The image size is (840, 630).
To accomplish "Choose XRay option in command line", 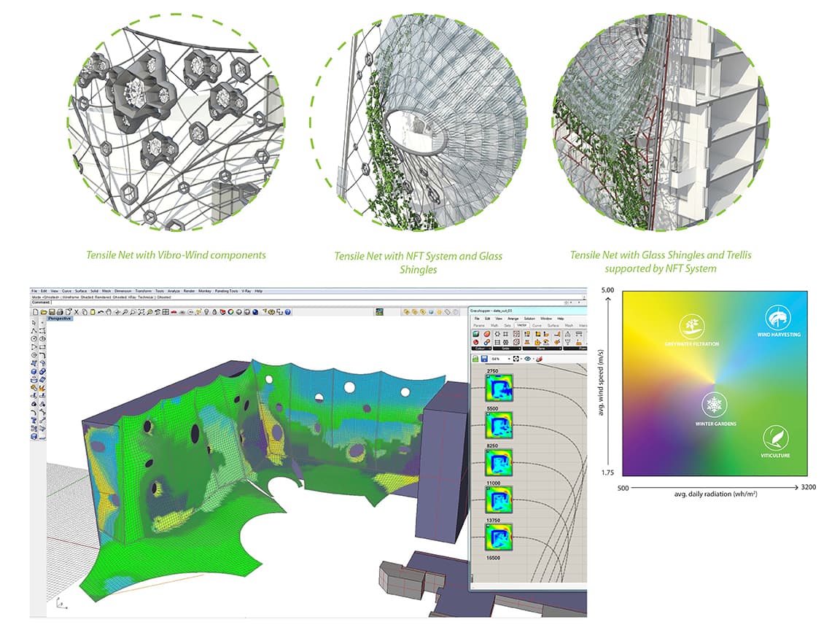I will pos(132,297).
